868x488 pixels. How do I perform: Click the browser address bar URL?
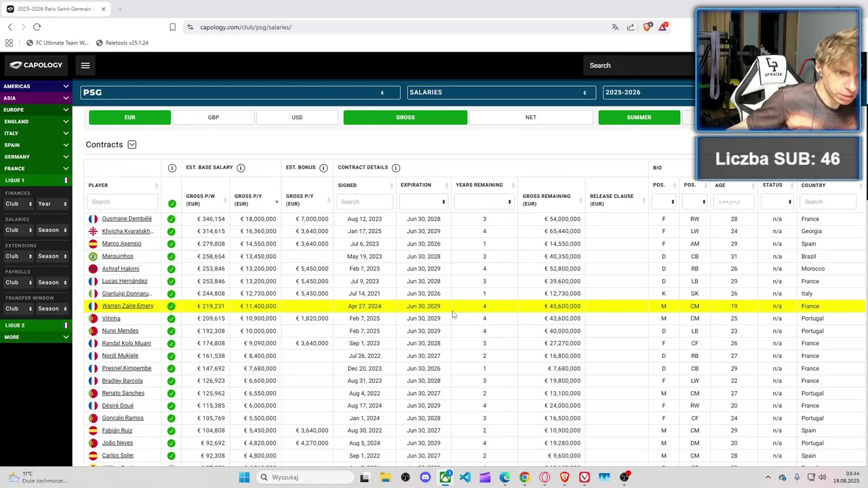click(245, 27)
